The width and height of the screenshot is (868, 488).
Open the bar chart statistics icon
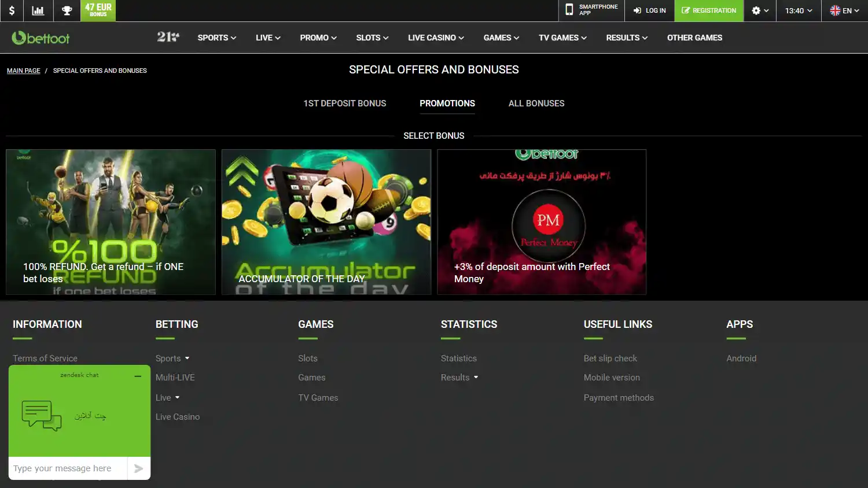38,10
